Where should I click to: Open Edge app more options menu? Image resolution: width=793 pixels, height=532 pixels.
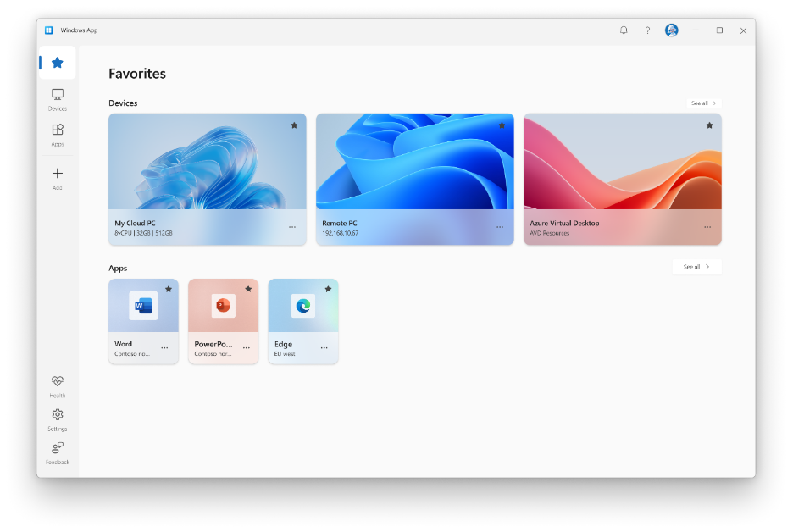click(324, 348)
